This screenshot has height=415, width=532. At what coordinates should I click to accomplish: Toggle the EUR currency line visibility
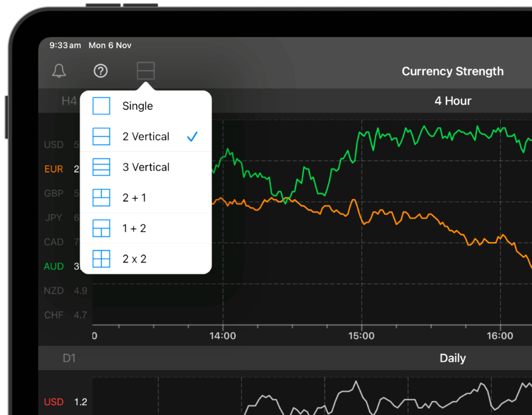pos(54,168)
